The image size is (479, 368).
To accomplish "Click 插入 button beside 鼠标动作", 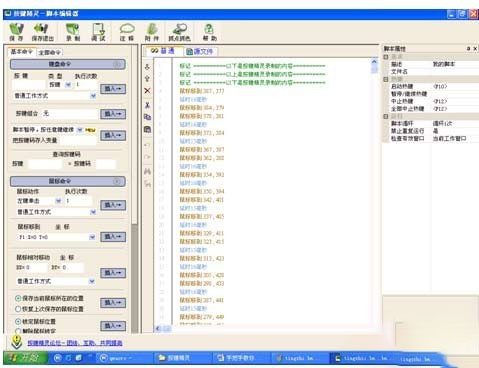I will coord(113,205).
